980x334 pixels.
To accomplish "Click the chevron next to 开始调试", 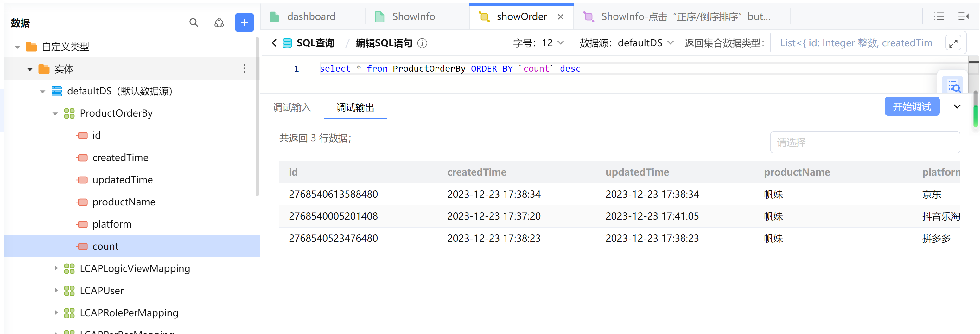I will [957, 107].
